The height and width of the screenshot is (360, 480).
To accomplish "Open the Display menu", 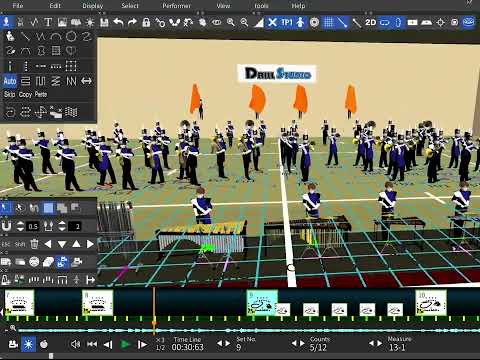I will pos(93,6).
